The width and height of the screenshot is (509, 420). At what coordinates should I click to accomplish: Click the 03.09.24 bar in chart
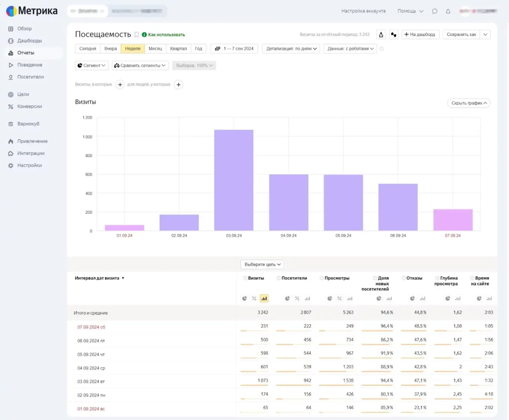234,180
